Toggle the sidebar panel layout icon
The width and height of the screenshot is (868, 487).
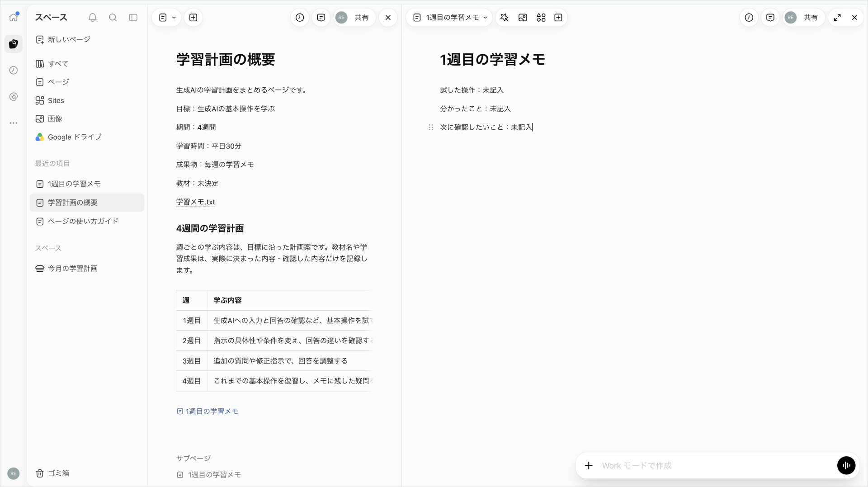(x=133, y=18)
